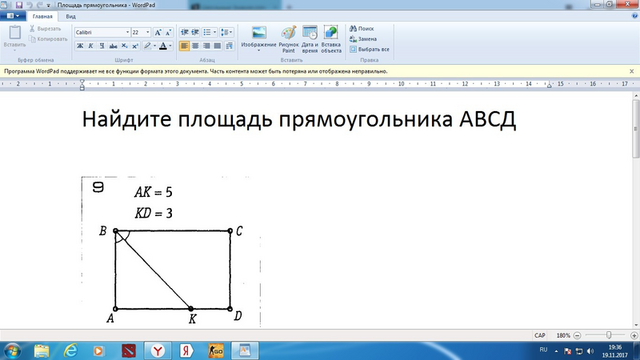Select justify text alignment
This screenshot has width=640, height=360.
click(x=218, y=46)
